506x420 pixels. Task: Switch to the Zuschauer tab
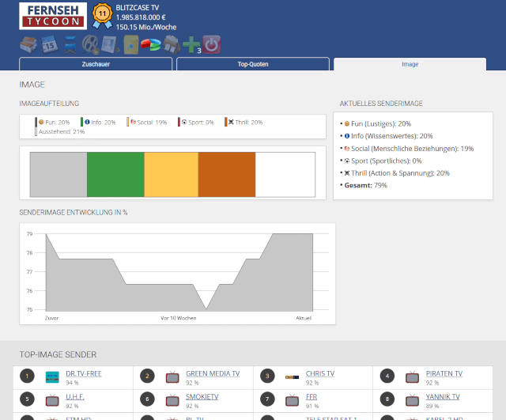(x=96, y=64)
